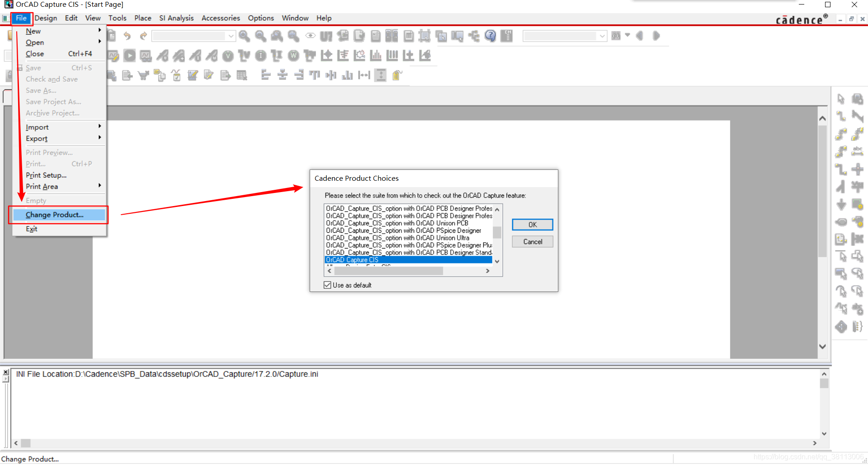Uncheck the Use as default checkbox
The height and width of the screenshot is (465, 868).
(328, 285)
